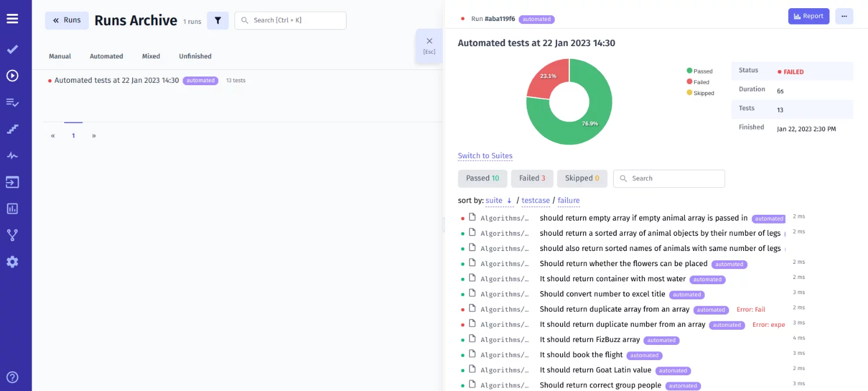Screen dimensions: 868x391
Task: Open the three-dot options menu for the run
Action: pyautogui.click(x=844, y=16)
